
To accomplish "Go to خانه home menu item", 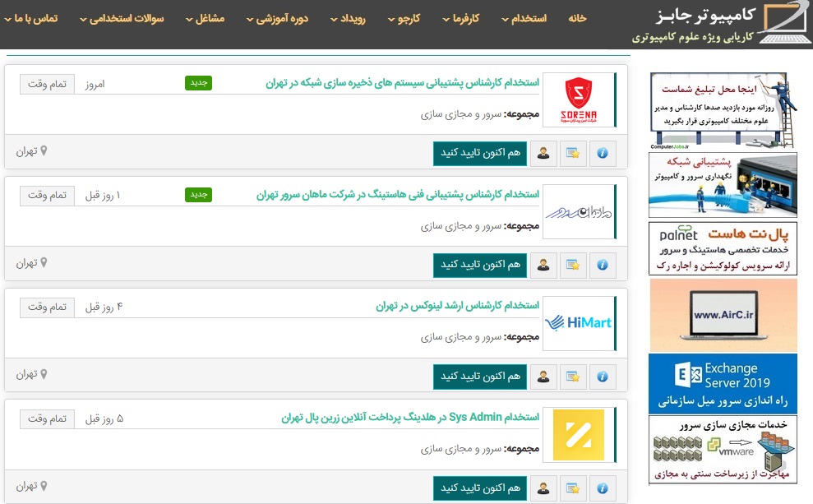I will pos(577,19).
